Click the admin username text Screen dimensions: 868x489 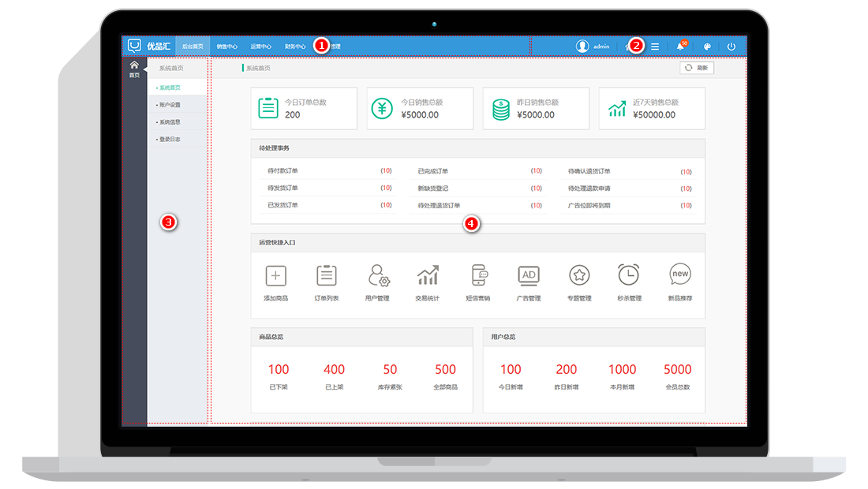[601, 47]
